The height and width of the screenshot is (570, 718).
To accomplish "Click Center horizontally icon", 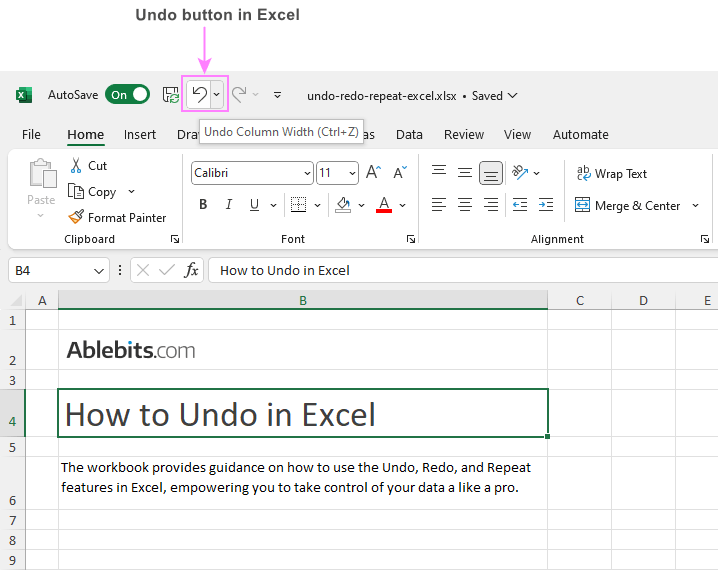I will [465, 205].
